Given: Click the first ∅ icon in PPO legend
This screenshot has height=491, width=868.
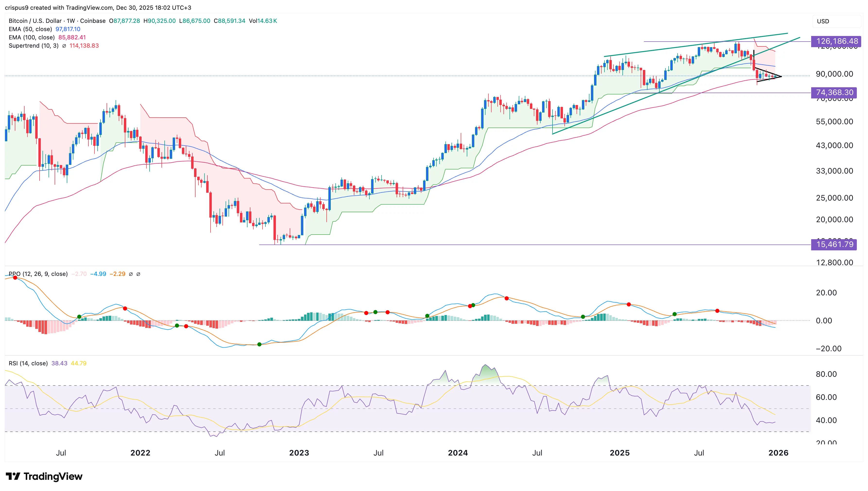Looking at the screenshot, I should tap(131, 274).
